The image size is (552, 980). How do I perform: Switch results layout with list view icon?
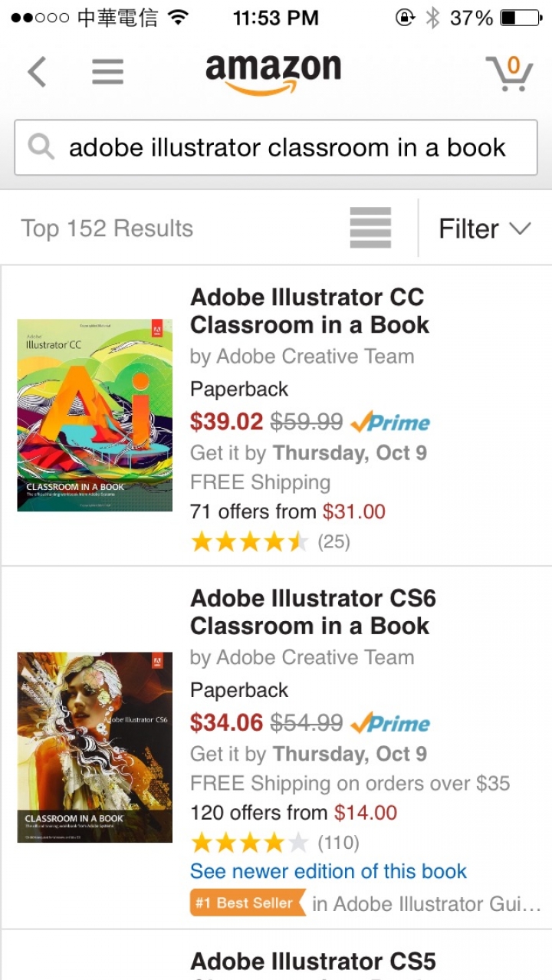point(370,228)
